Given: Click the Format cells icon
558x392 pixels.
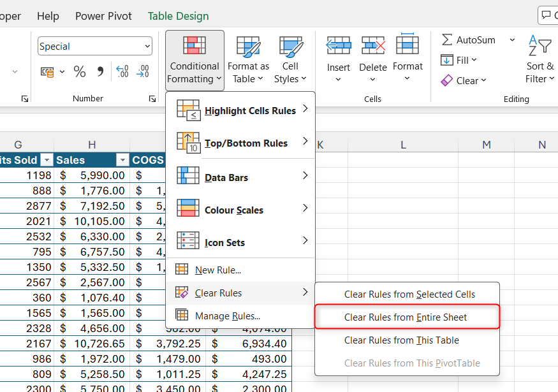Looking at the screenshot, I should (x=407, y=44).
